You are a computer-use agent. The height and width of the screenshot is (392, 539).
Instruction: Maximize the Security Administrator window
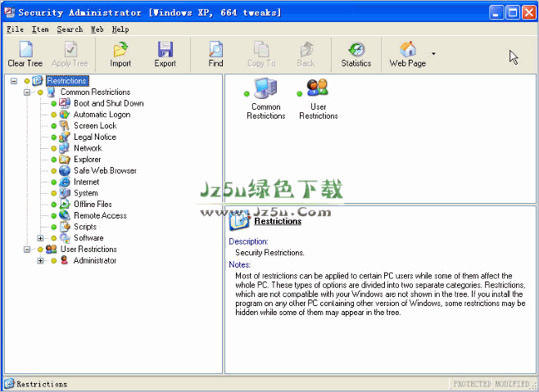click(513, 13)
